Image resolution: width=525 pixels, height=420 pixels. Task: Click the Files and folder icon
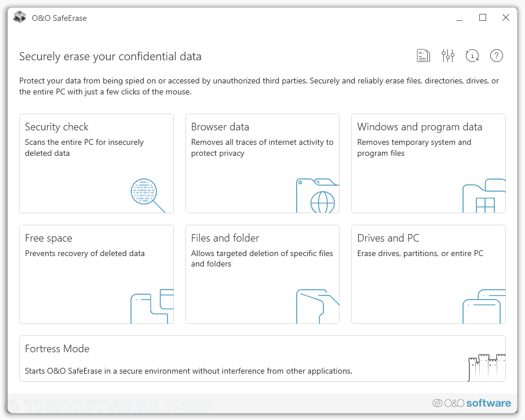point(318,306)
